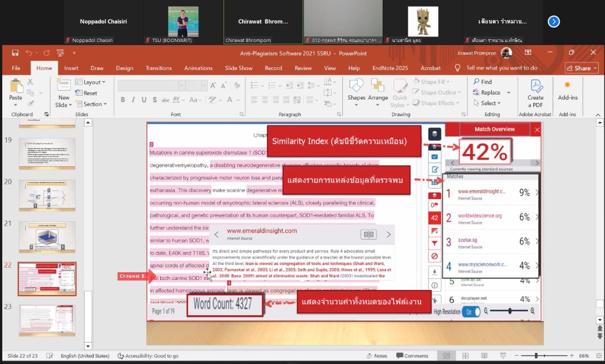605x364 pixels.
Task: Toggle the Comments pane in status bar
Action: coord(412,356)
